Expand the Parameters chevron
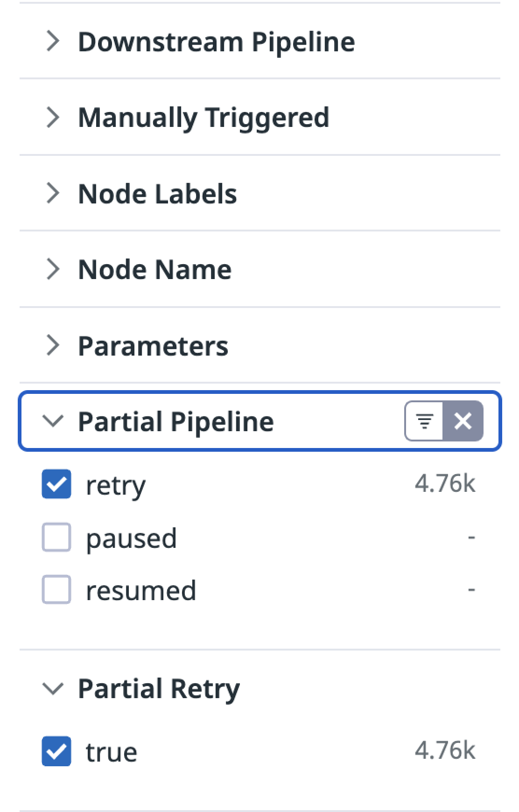Viewport: 519px width, 812px height. pos(53,346)
